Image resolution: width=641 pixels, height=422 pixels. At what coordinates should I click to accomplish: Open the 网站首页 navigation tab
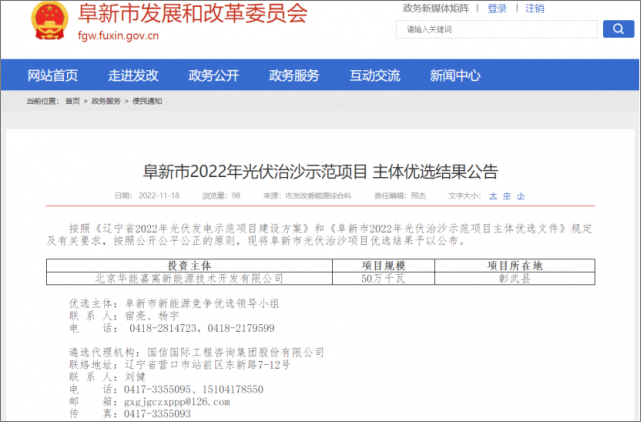point(53,76)
